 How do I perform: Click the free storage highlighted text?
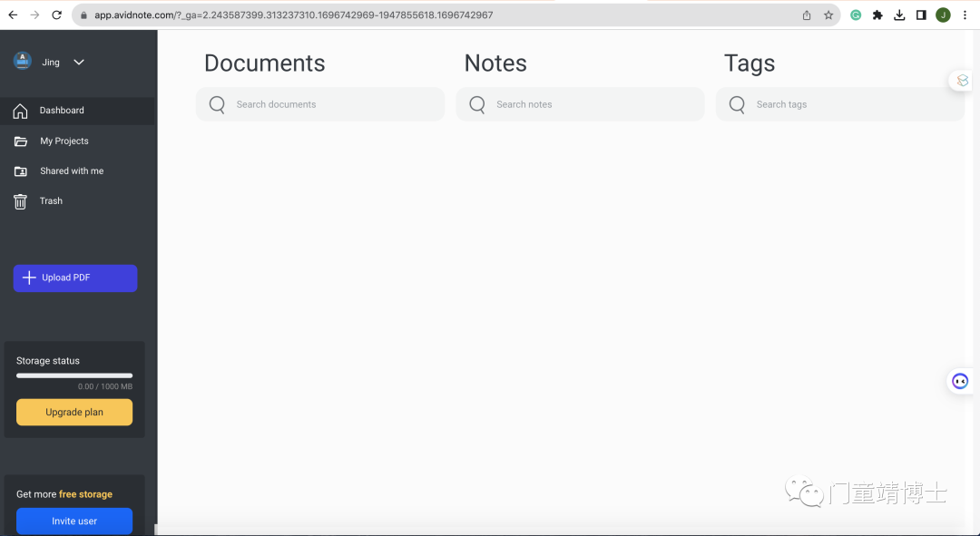pyautogui.click(x=85, y=494)
